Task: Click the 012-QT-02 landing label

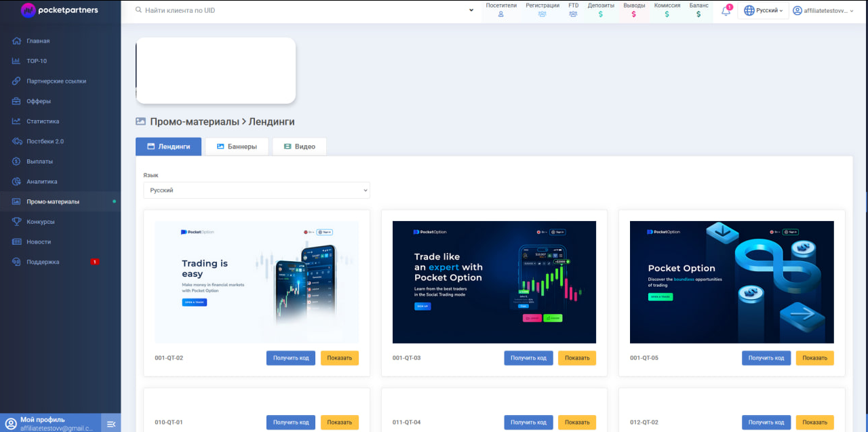Action: (x=644, y=423)
